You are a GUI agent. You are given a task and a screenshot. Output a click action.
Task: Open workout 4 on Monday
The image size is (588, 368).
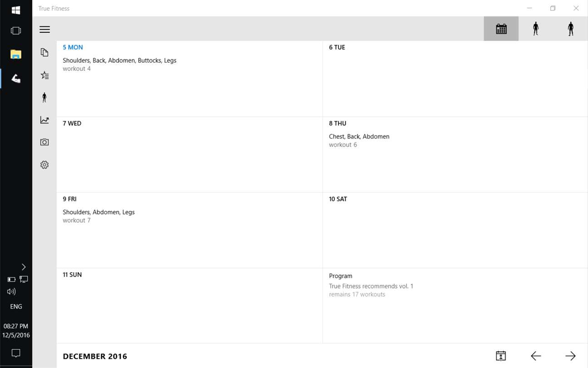[x=119, y=64]
